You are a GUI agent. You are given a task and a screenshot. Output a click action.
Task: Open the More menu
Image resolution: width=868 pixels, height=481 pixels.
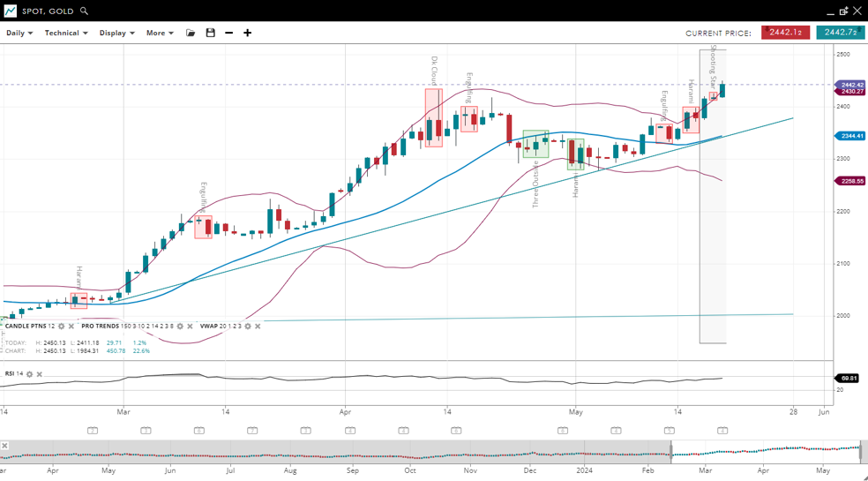(x=160, y=33)
